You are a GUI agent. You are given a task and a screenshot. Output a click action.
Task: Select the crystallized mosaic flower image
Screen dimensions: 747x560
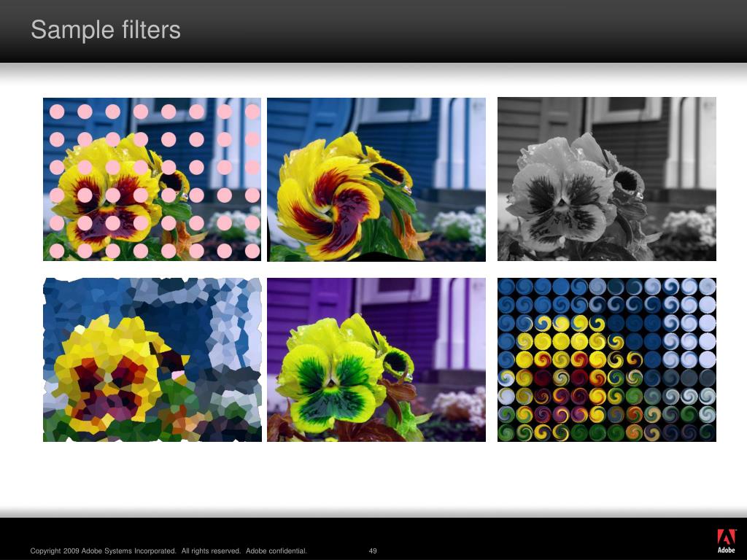click(152, 359)
